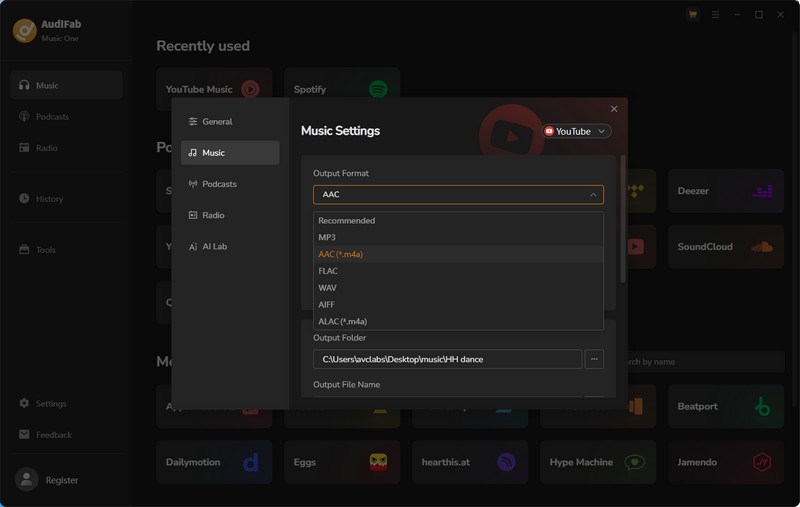Open Feedback in main sidebar

(x=66, y=435)
